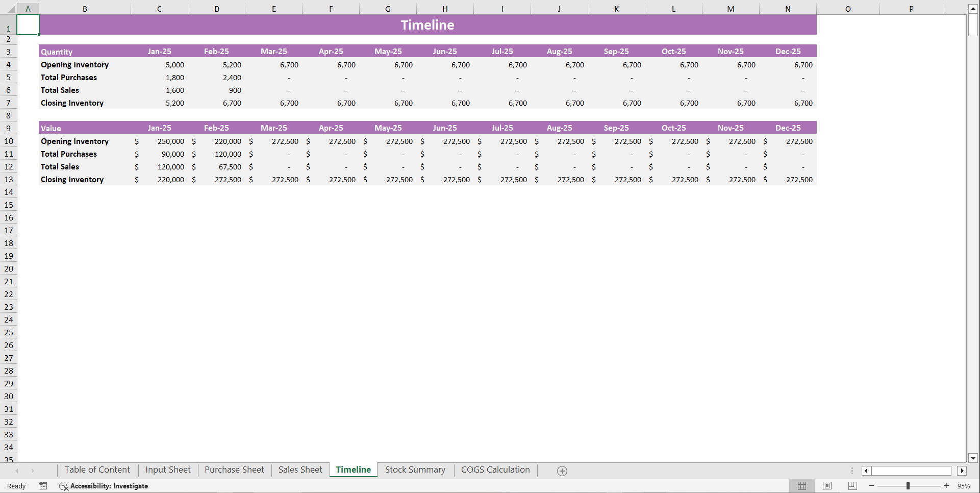Select row 10 header
This screenshot has height=493, width=980.
click(x=9, y=141)
